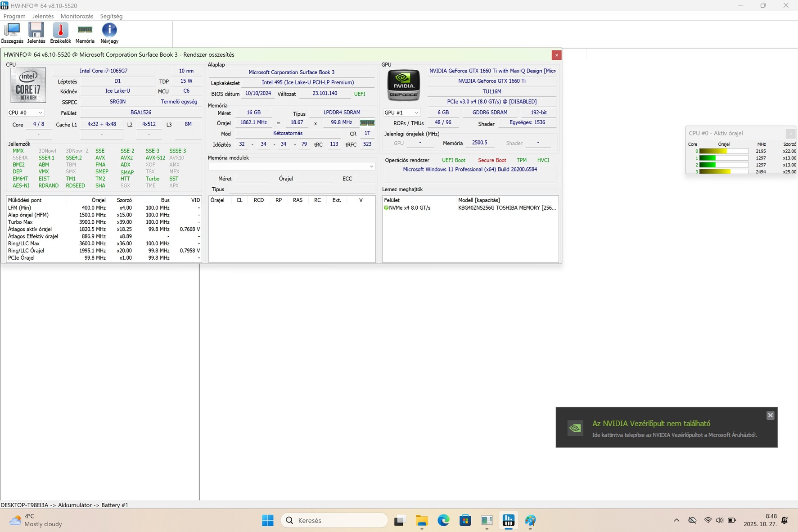
Task: Click the NVIDIA GeForce GTX 1660 Ti Max-Q name
Action: tap(492, 71)
